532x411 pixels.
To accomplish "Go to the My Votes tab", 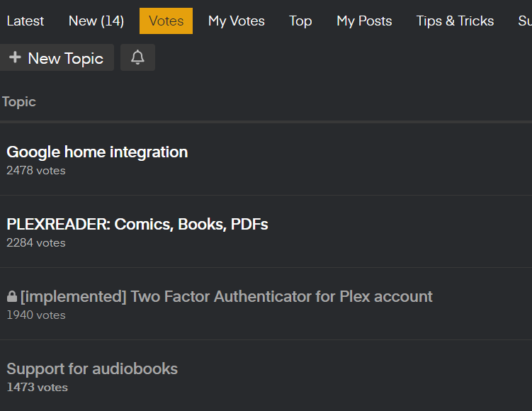I will coord(236,21).
